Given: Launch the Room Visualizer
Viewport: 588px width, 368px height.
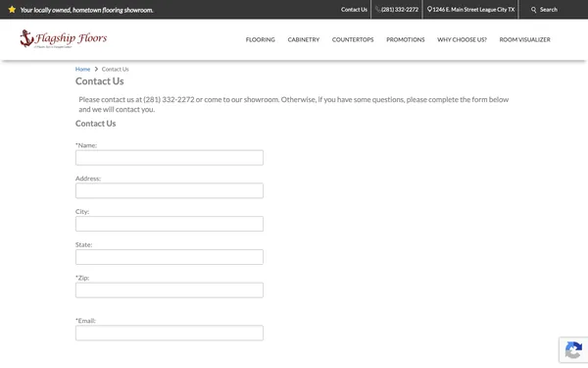Looking at the screenshot, I should [x=524, y=39].
